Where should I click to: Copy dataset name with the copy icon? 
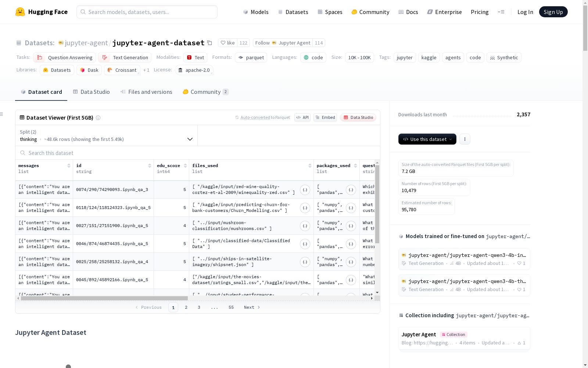click(209, 43)
